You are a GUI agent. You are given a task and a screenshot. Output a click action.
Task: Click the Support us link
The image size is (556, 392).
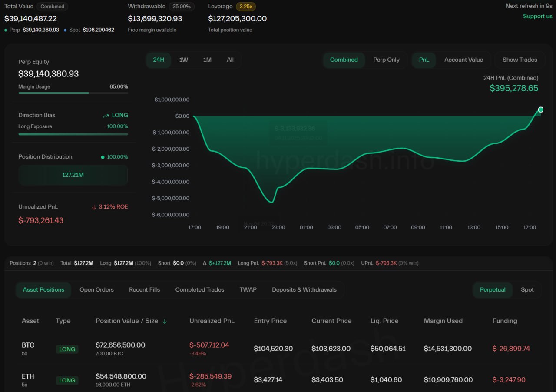(x=537, y=16)
